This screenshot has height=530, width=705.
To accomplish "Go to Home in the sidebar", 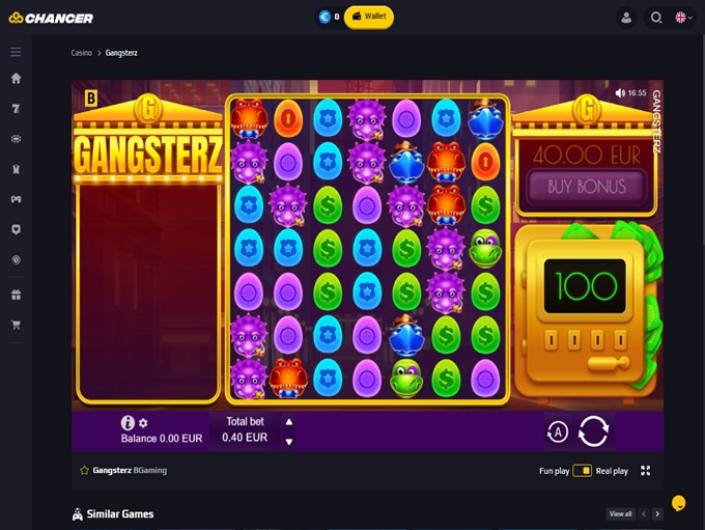I will point(16,78).
